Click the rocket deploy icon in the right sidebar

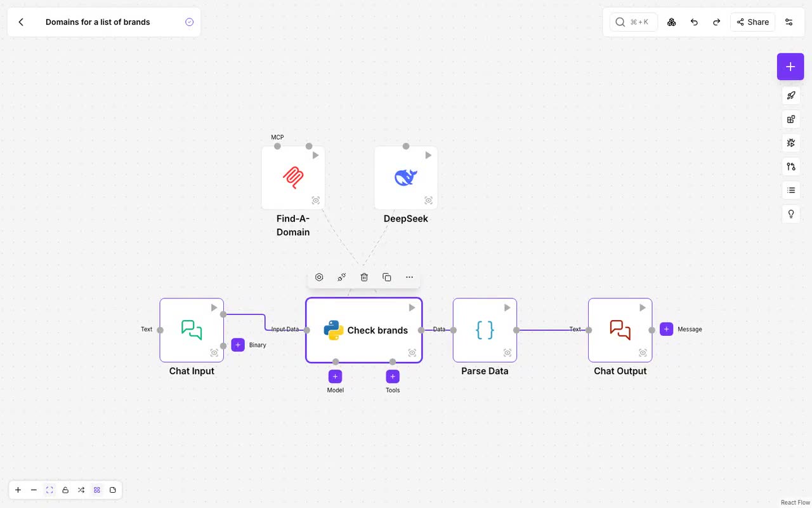(791, 96)
